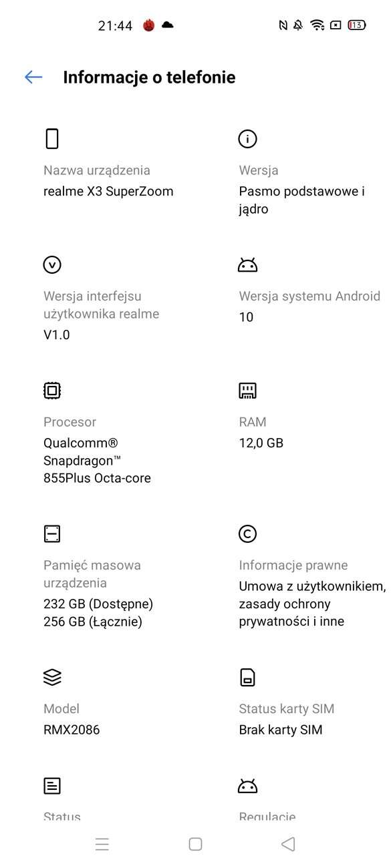Select the processor chip icon above Procesor

point(52,390)
